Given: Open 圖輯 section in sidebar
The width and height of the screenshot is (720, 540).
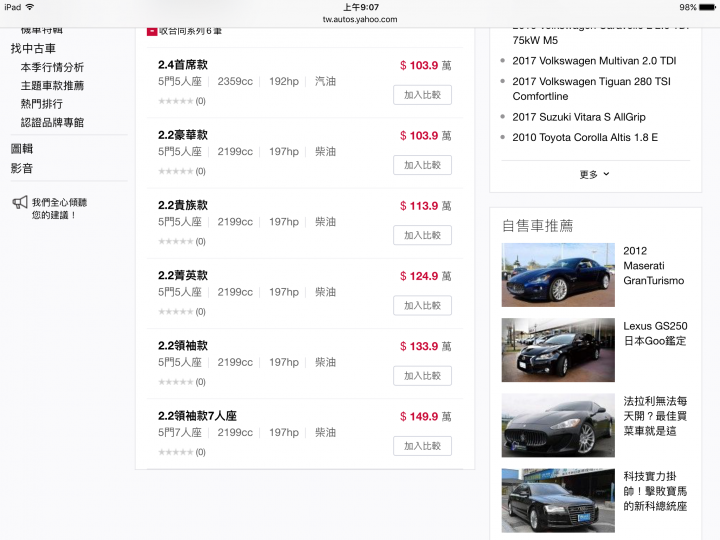Looking at the screenshot, I should [x=22, y=149].
